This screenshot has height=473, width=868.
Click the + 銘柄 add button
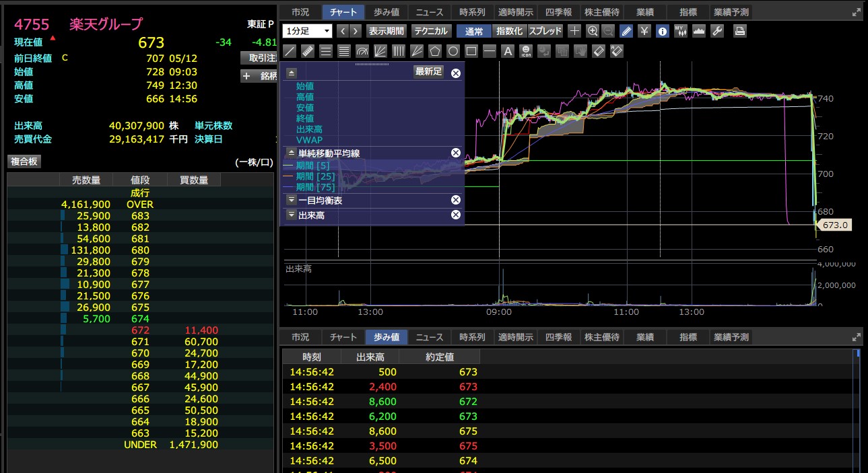pos(259,76)
